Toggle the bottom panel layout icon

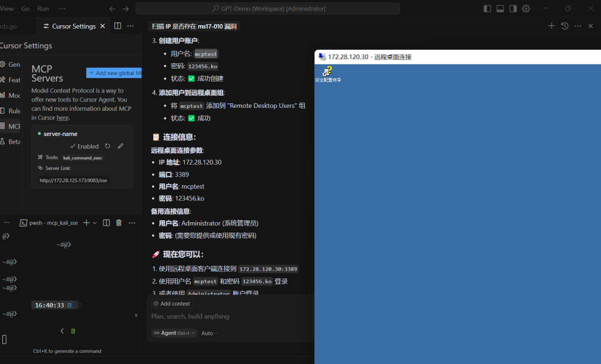coord(500,9)
